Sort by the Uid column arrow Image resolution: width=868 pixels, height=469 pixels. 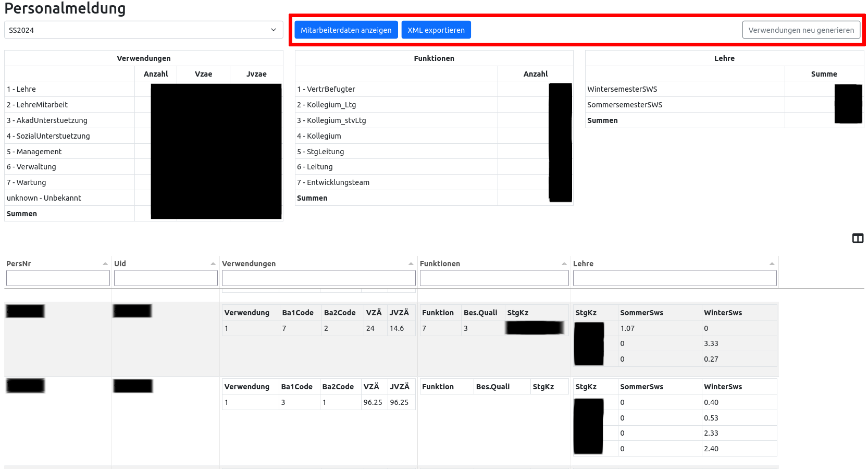tap(213, 264)
